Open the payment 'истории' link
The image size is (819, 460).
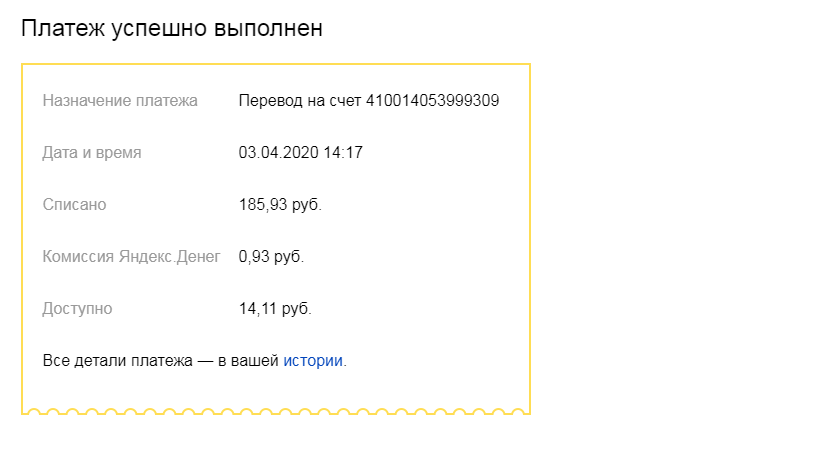(x=313, y=360)
